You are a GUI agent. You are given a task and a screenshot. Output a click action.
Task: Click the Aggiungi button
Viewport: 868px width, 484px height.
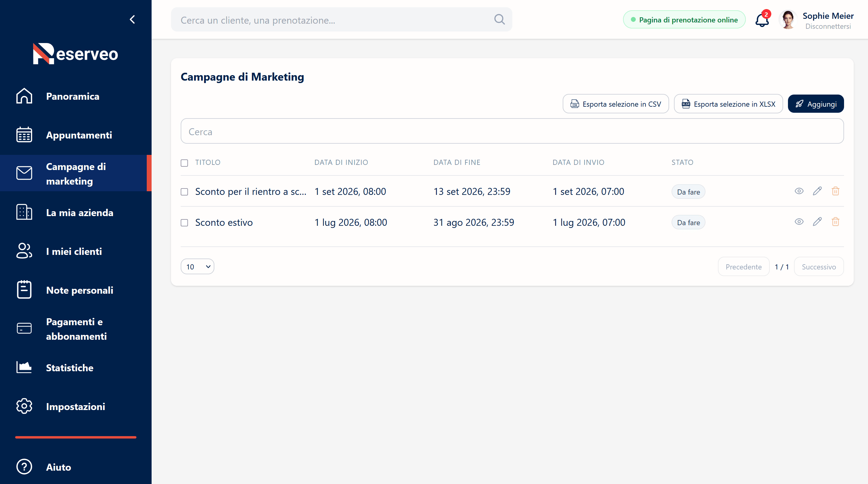pyautogui.click(x=816, y=104)
